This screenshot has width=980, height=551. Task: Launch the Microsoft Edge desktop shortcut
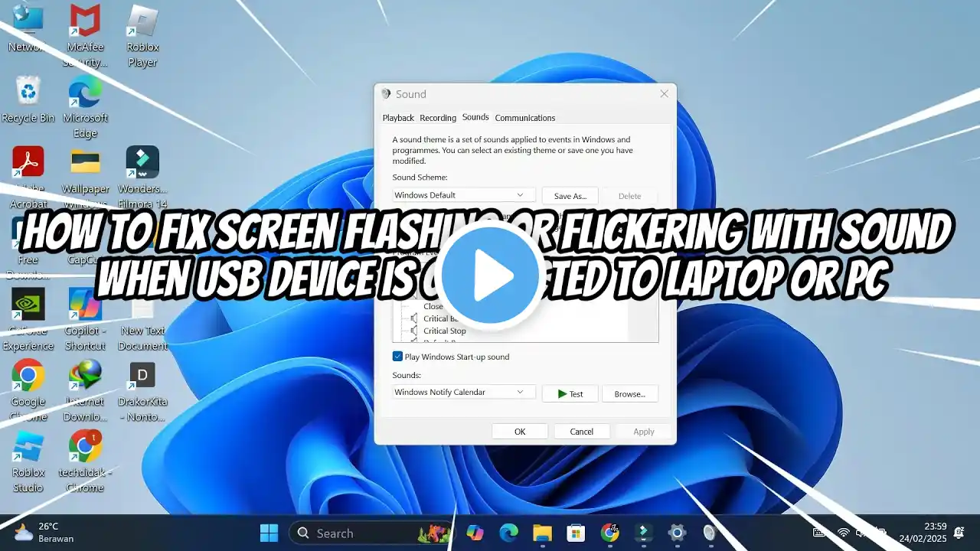85,107
